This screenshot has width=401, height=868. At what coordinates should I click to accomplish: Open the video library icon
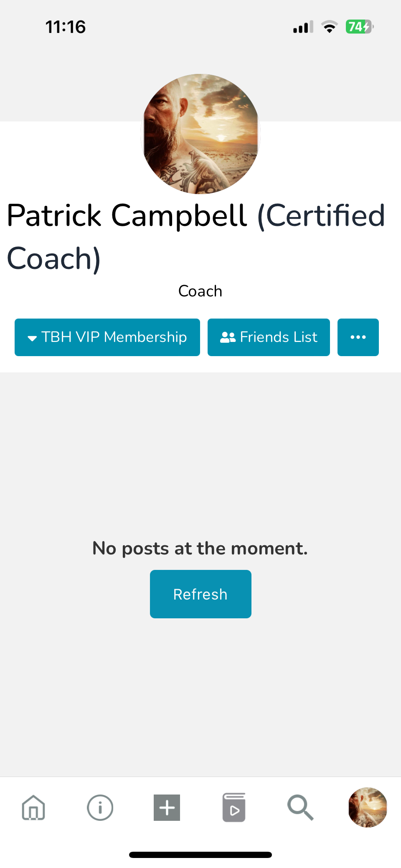(234, 807)
